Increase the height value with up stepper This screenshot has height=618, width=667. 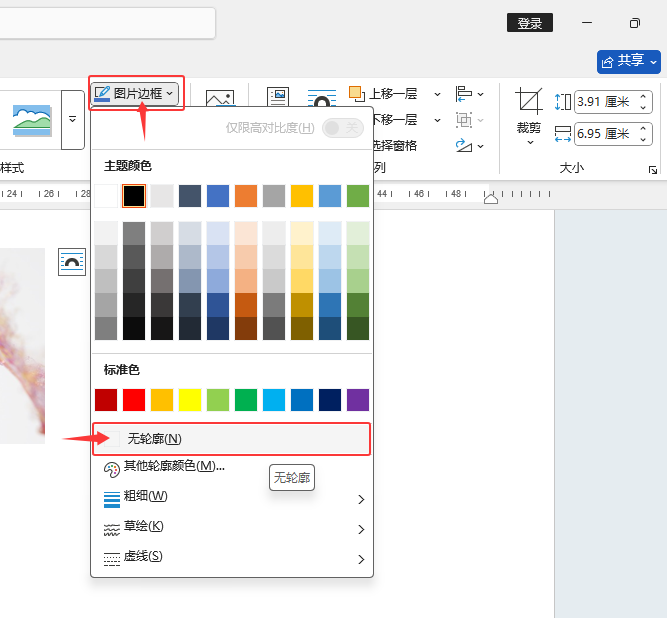coord(643,96)
